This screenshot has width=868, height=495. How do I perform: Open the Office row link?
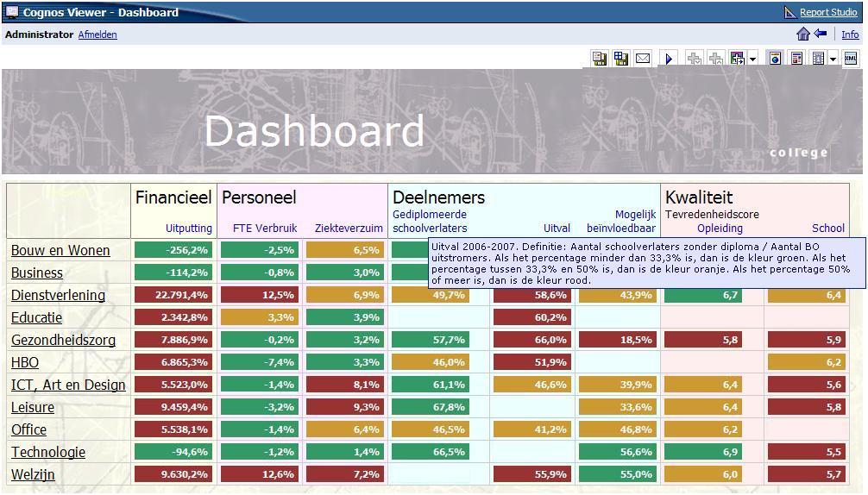[28, 429]
